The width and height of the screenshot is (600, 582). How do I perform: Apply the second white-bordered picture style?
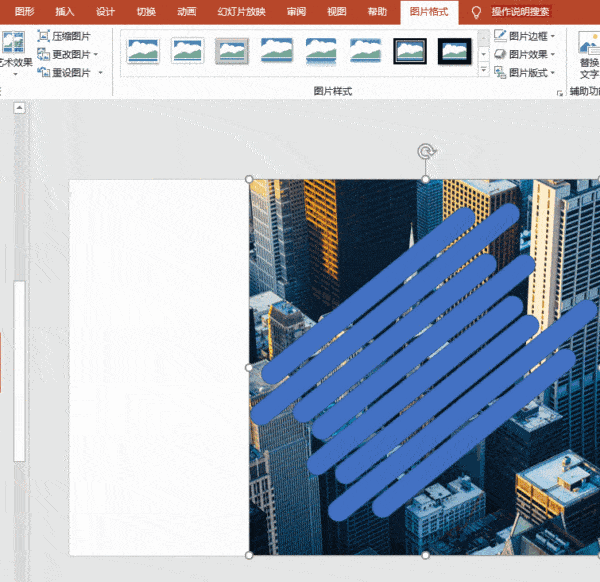coord(187,51)
